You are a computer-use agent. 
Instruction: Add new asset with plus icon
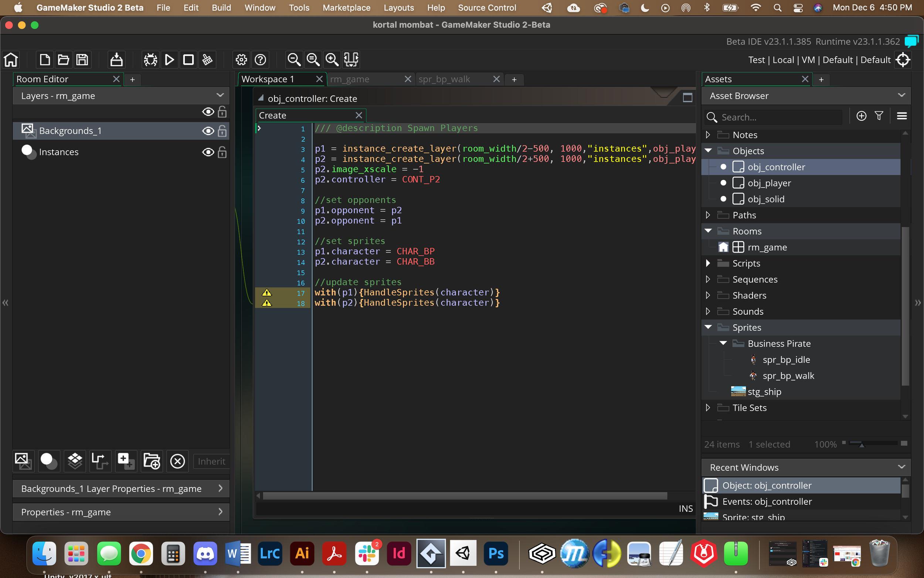click(861, 116)
